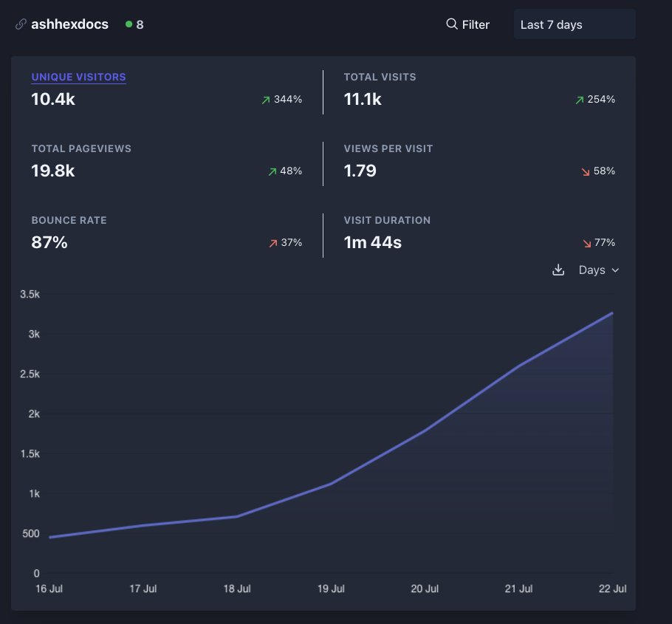View the 8 current visitors count
Screen dimensions: 672x624
click(140, 25)
